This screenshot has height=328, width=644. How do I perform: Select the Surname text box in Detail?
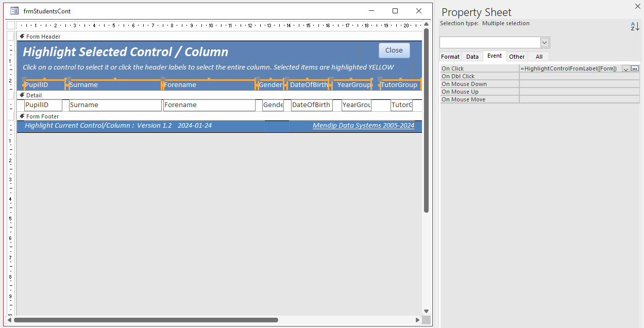[x=115, y=105]
